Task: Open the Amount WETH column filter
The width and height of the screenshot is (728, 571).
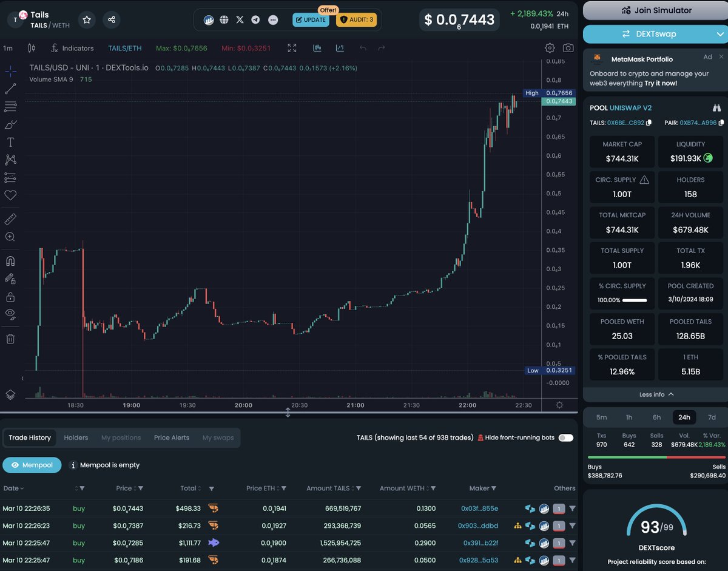Action: coord(433,488)
